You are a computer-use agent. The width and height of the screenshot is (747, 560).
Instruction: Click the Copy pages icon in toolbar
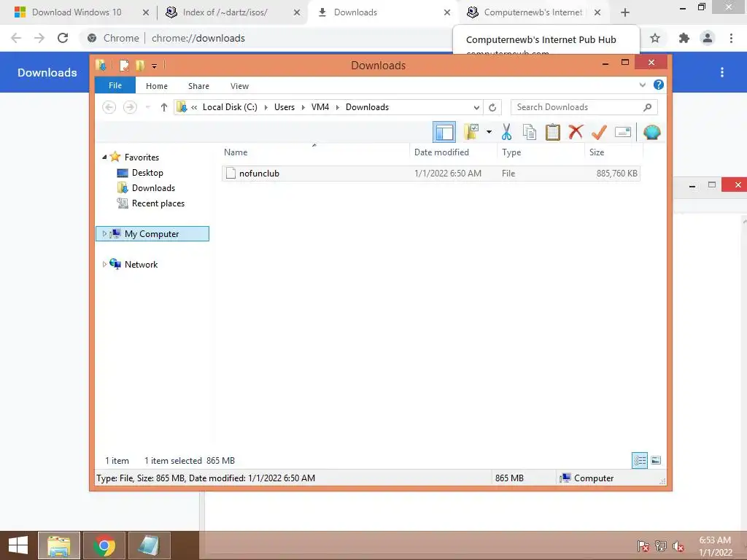click(530, 132)
